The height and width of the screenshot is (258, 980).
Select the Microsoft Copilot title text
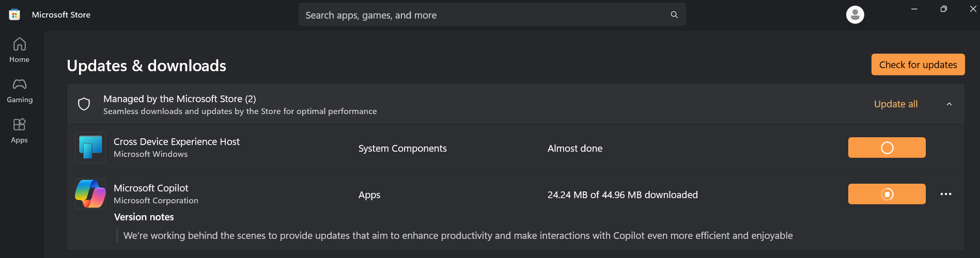pyautogui.click(x=151, y=188)
